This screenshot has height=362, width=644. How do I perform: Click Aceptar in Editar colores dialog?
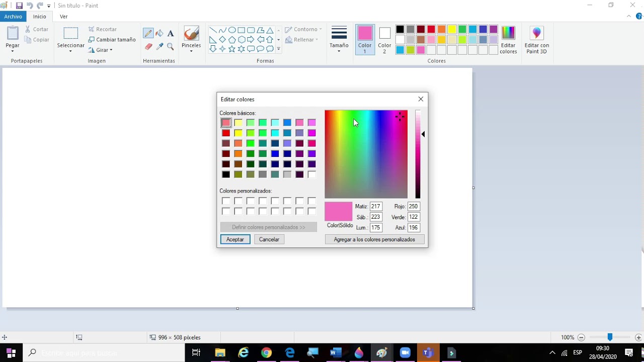235,239
